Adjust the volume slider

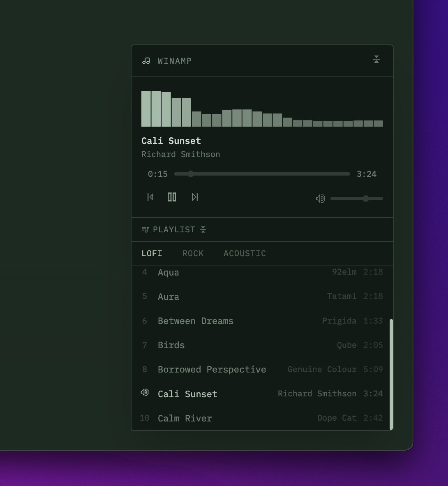(357, 199)
